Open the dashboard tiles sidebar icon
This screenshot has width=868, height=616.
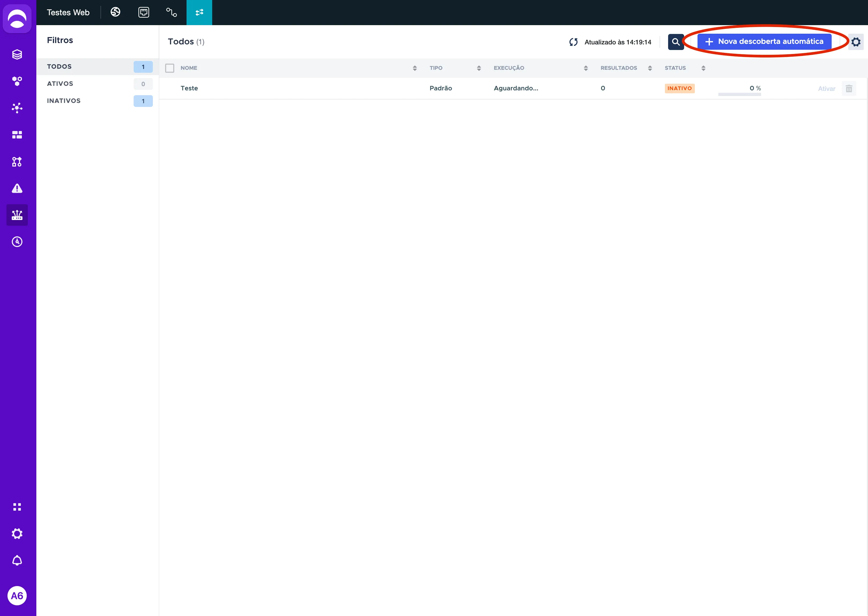click(17, 135)
